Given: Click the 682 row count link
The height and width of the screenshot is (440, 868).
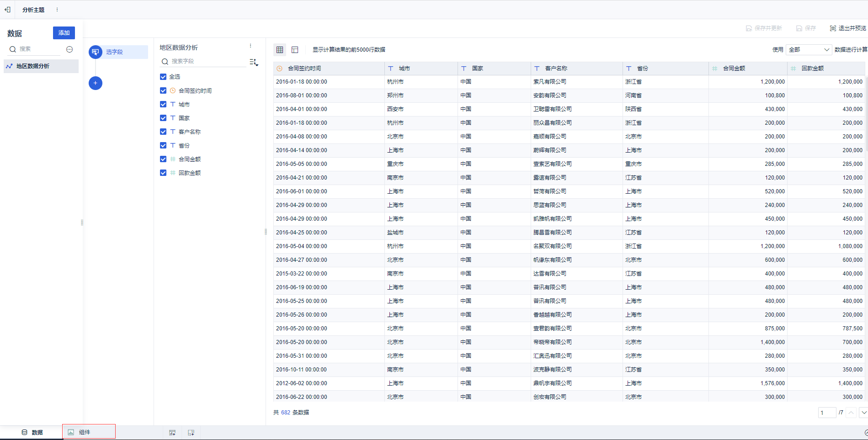Looking at the screenshot, I should click(286, 413).
